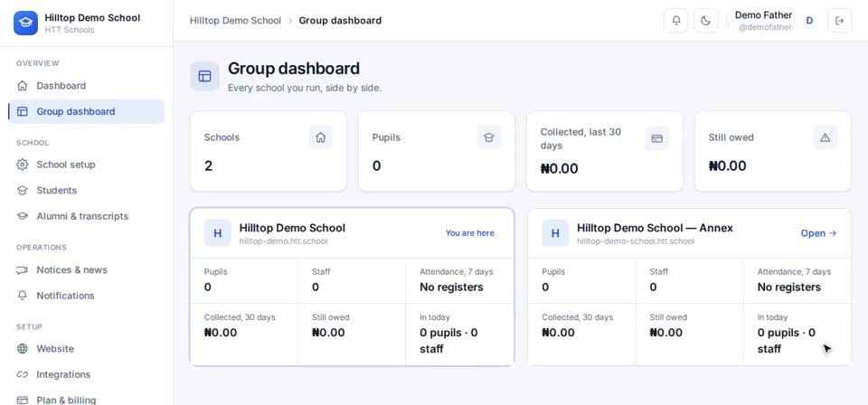Viewport: 868px width, 405px height.
Task: Click the graduation cap icon beside Students
Action: [22, 191]
